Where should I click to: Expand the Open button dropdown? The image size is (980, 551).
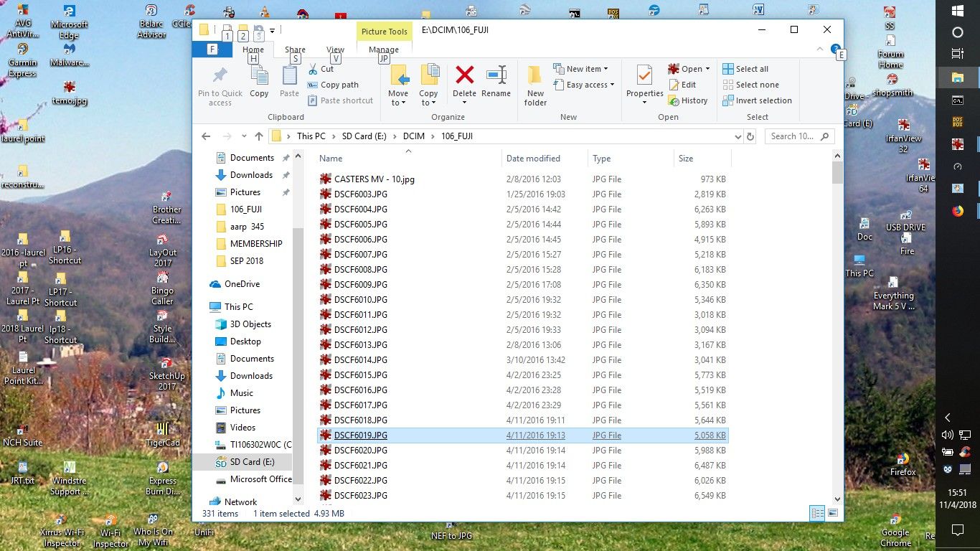(707, 69)
